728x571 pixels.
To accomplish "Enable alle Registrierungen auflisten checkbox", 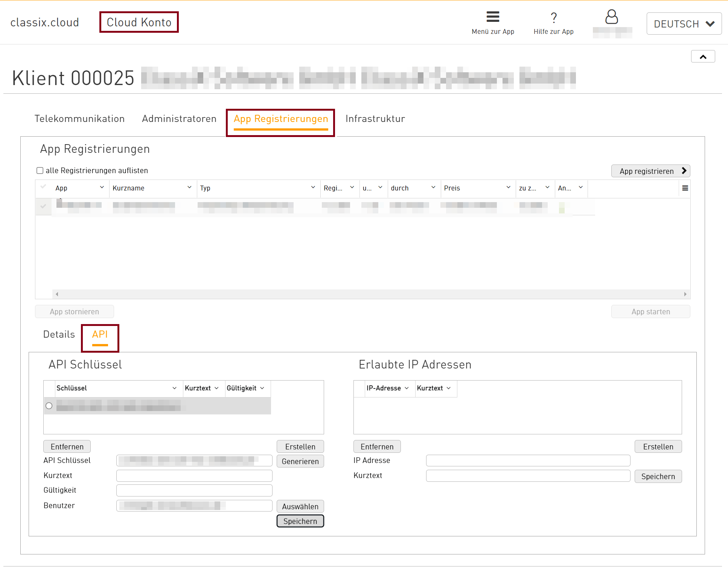I will (x=40, y=171).
